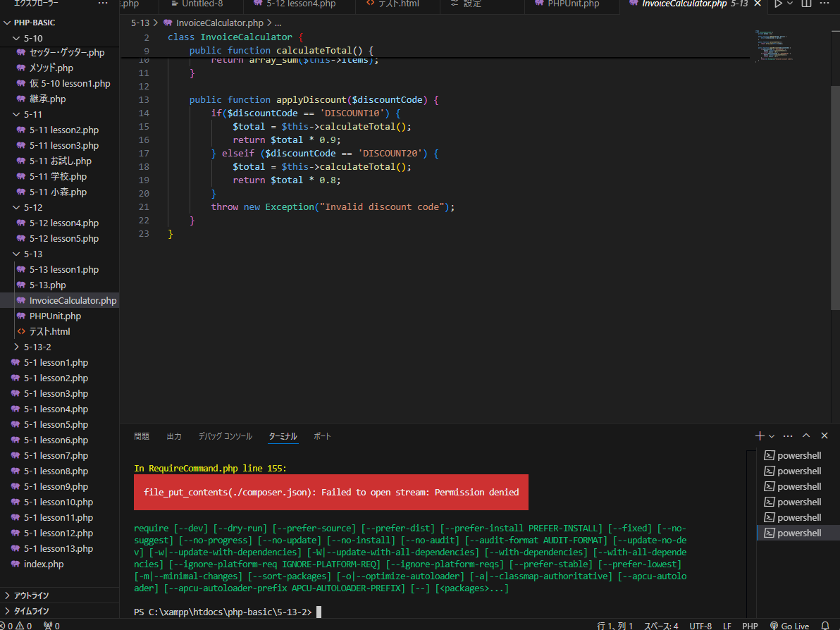The width and height of the screenshot is (840, 630).
Task: Open explorer more actions ellipsis
Action: 103,4
